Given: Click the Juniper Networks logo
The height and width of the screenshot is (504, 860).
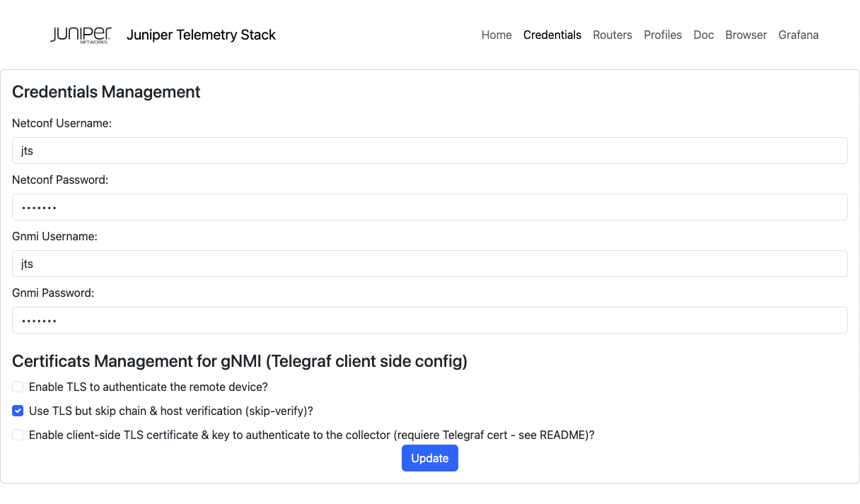Looking at the screenshot, I should coord(81,35).
